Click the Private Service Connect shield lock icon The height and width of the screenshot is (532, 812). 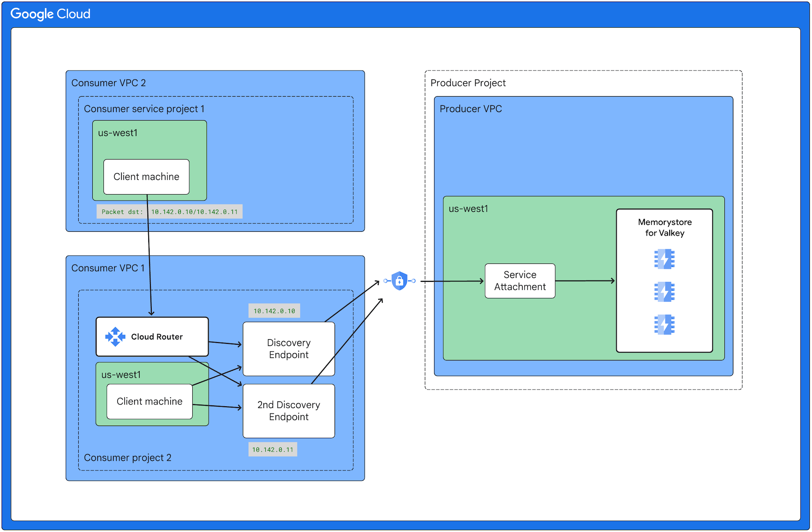pos(398,281)
